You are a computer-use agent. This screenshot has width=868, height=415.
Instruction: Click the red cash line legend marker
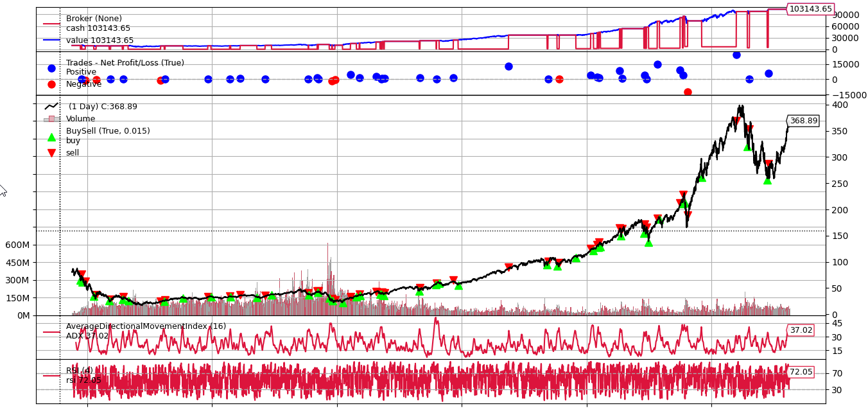51,24
